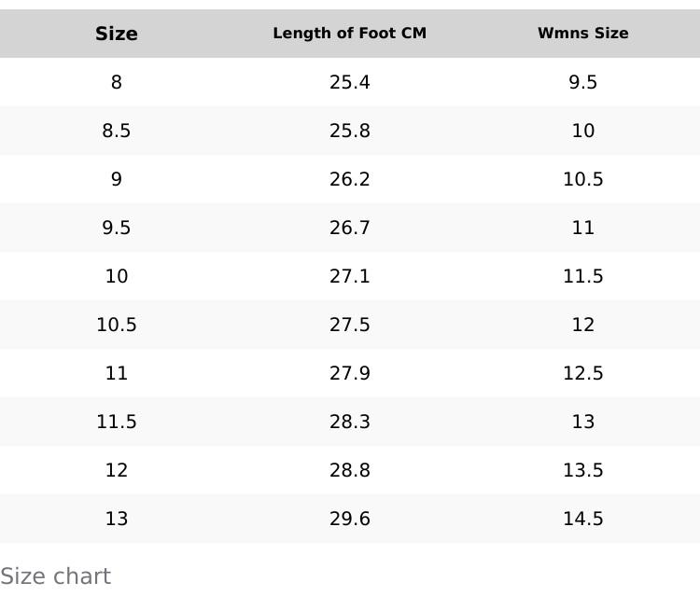Viewport: 700px width, 610px height.
Task: Select the 25.4 foot length cell
Action: (x=350, y=82)
